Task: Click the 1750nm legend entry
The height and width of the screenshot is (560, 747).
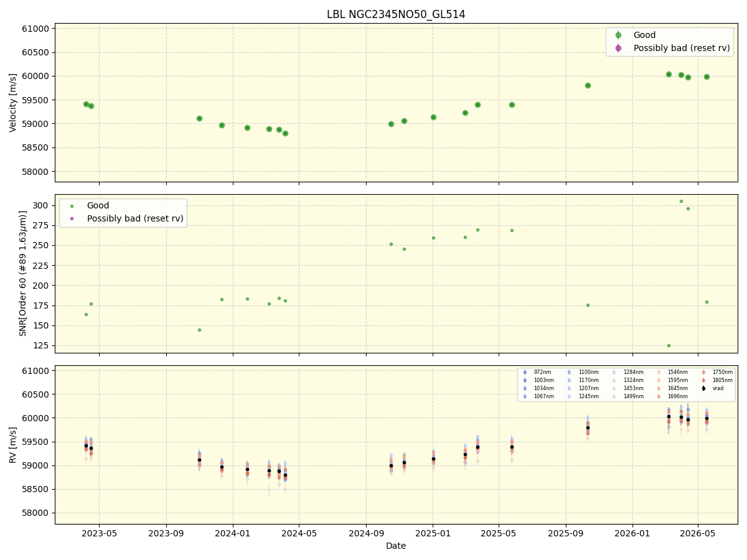Action: (x=723, y=372)
